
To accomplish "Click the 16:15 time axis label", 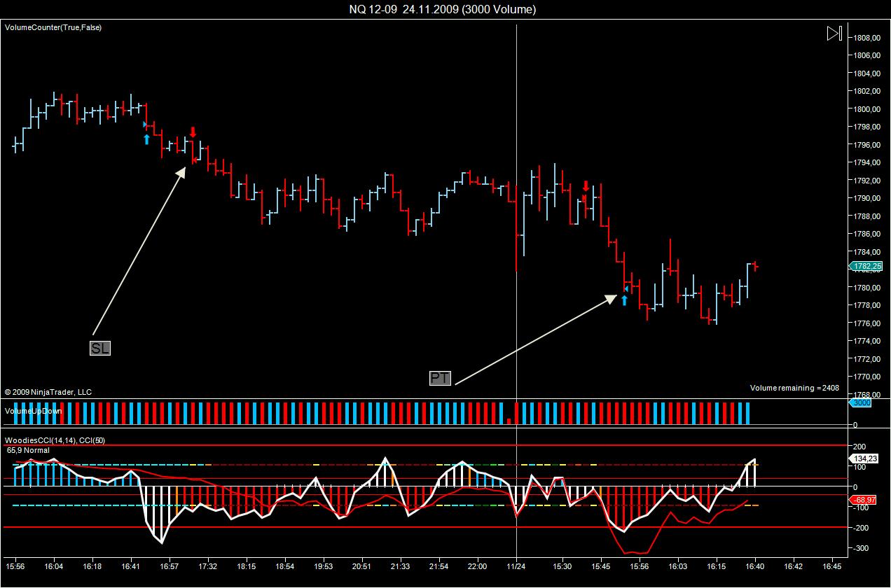I will 717,565.
